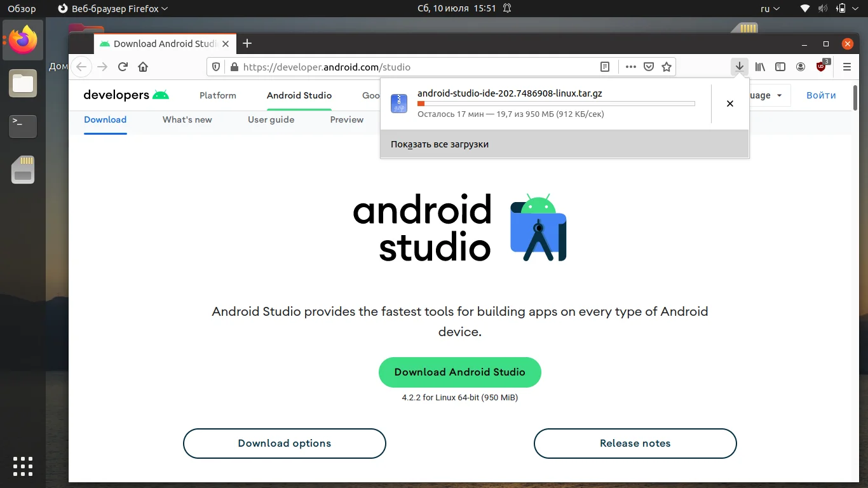Open the Веб-браузер Firefox app menu
Image resolution: width=868 pixels, height=488 pixels.
click(x=112, y=9)
